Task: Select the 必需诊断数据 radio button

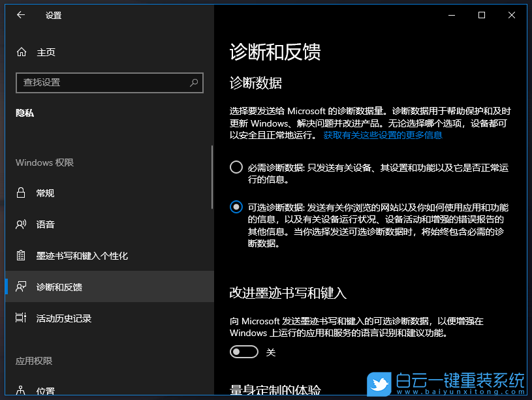Action: tap(236, 167)
